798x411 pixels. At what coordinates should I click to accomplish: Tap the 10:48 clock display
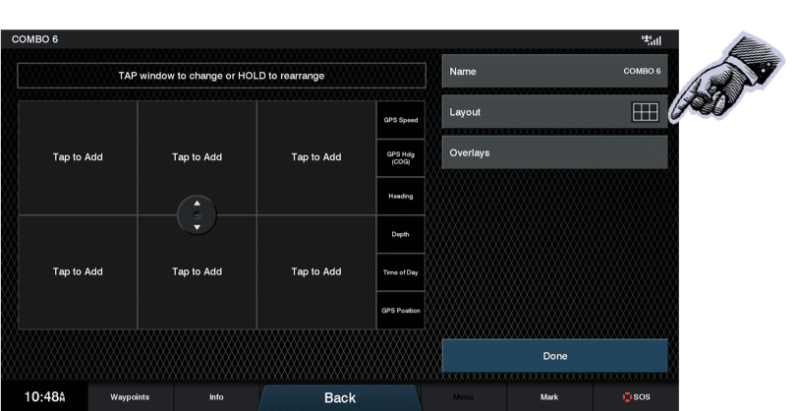point(45,397)
